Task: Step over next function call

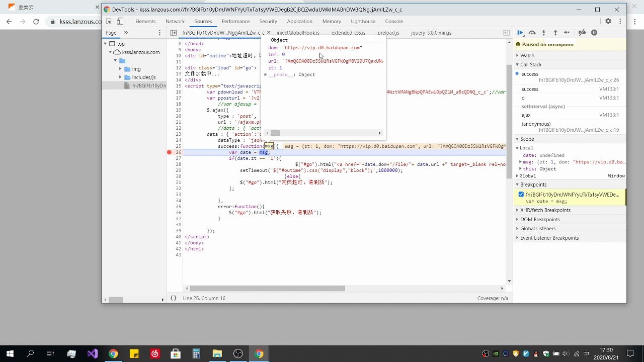Action: pos(532,33)
